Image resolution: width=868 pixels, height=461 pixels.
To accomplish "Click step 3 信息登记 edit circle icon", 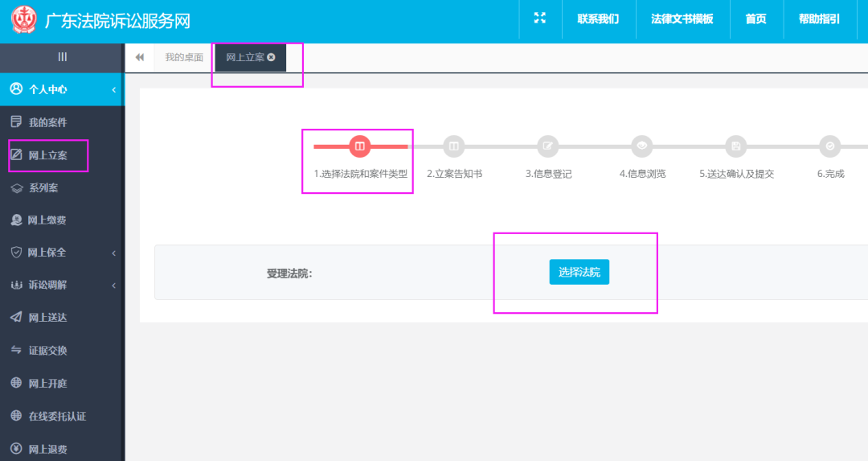I will click(548, 146).
